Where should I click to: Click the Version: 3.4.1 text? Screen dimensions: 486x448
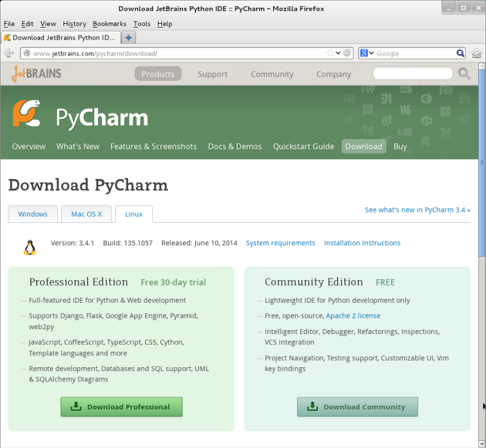73,243
